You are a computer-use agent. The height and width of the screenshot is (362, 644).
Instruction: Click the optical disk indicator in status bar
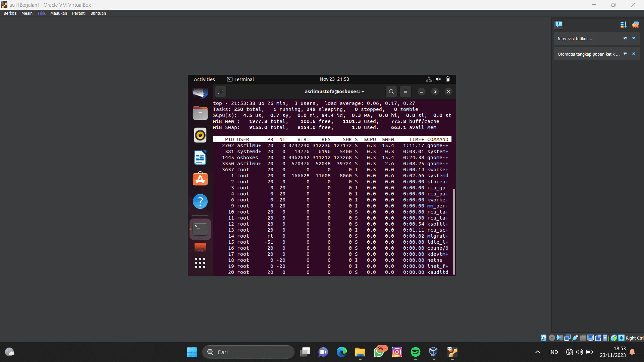tap(552, 338)
